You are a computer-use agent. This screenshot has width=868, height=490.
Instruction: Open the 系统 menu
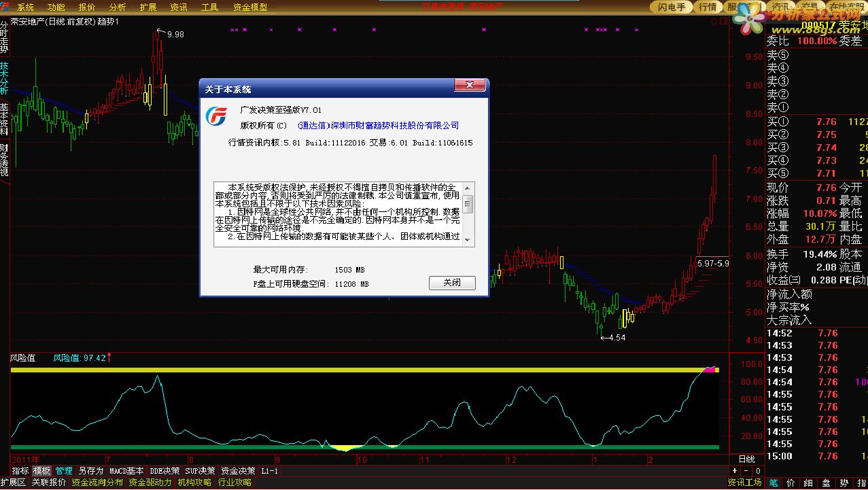click(25, 7)
